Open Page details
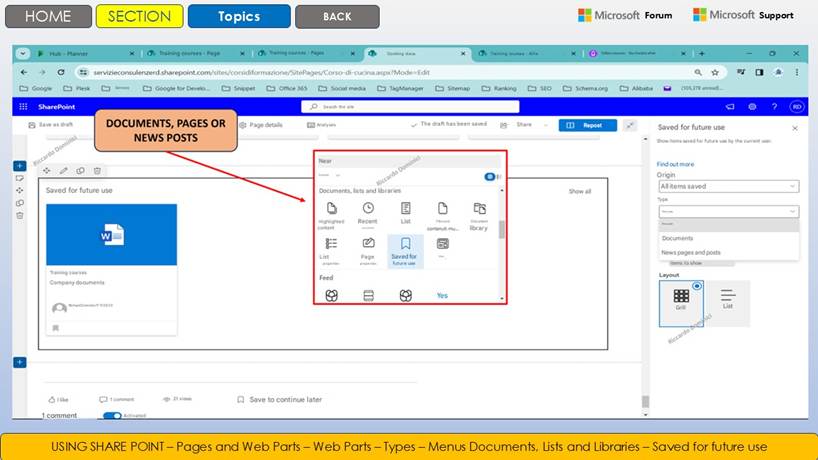 pyautogui.click(x=261, y=125)
